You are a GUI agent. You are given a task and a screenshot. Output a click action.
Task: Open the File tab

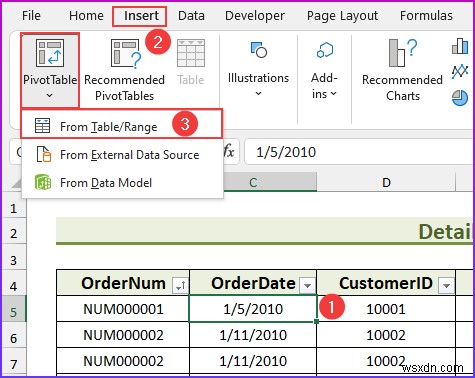coord(31,16)
